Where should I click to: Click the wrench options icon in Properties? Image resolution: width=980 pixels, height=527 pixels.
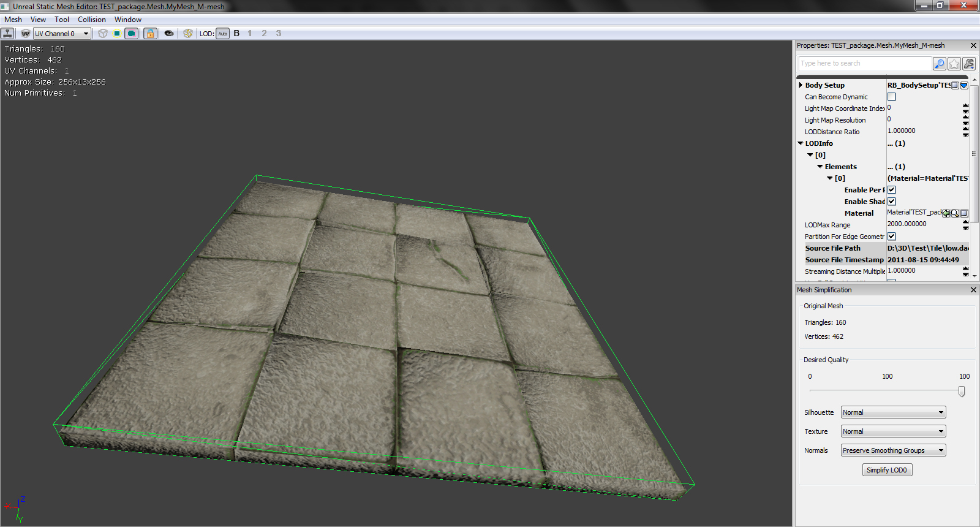pyautogui.click(x=968, y=64)
